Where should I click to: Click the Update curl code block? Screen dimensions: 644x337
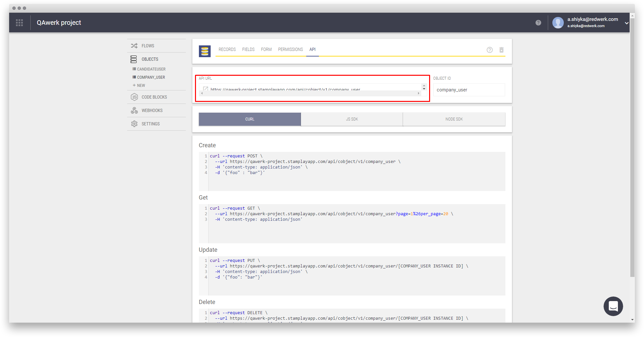pos(352,276)
